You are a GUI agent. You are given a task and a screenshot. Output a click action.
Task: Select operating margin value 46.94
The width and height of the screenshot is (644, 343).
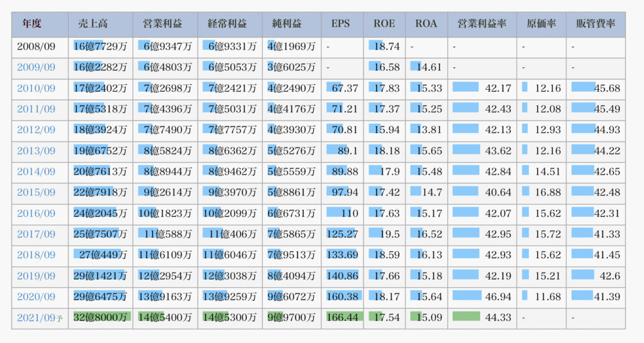pyautogui.click(x=498, y=297)
